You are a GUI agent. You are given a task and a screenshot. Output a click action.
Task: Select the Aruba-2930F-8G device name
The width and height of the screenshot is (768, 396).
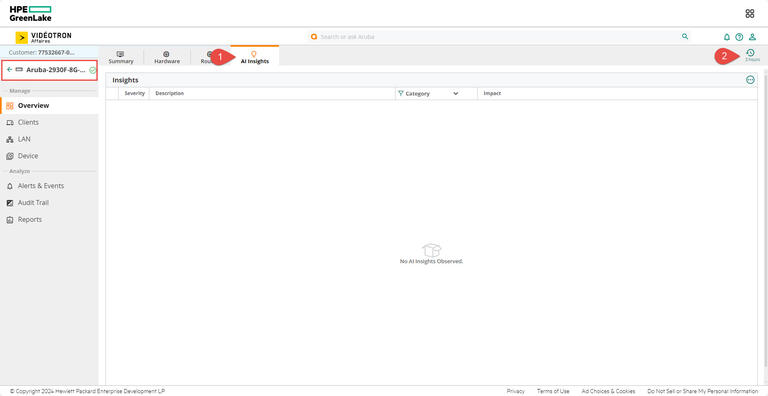[x=55, y=70]
